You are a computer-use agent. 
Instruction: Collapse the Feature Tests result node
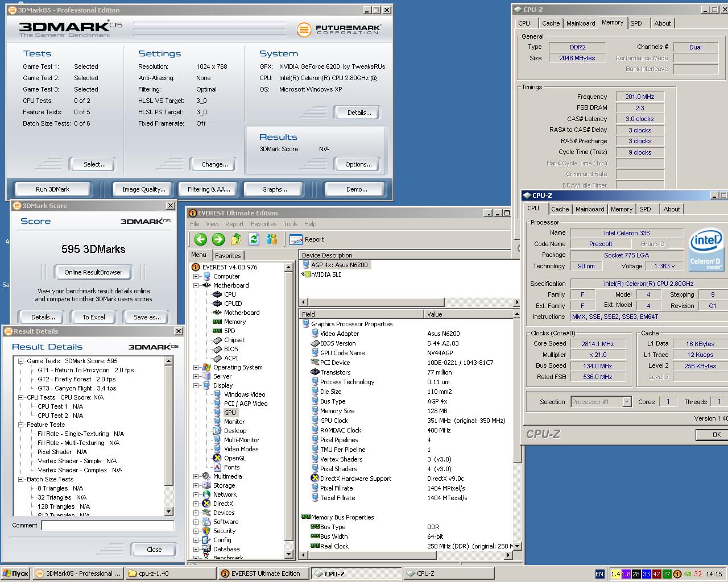[21, 425]
